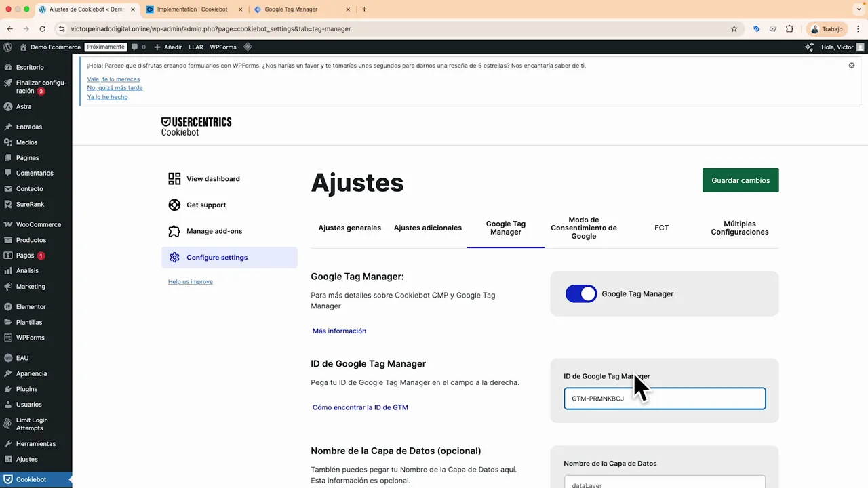The image size is (868, 488).
Task: Dismiss the WPForms review notice
Action: pos(852,65)
